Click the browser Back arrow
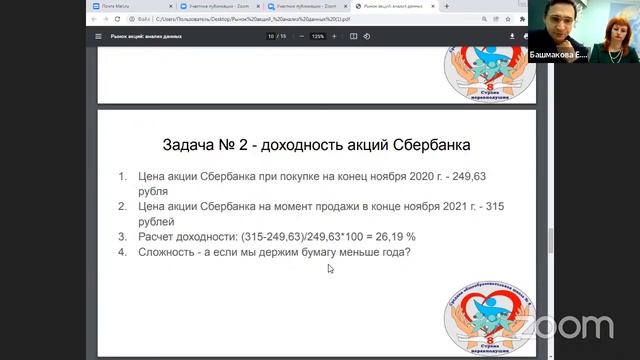The height and width of the screenshot is (360, 640). pyautogui.click(x=94, y=19)
